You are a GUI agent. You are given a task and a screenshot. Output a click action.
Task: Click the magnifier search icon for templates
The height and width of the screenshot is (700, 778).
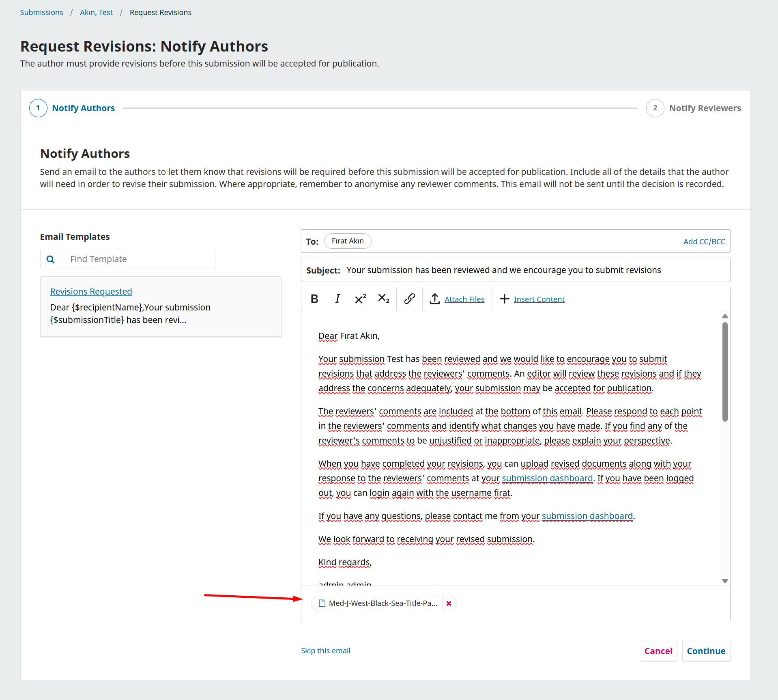point(51,259)
